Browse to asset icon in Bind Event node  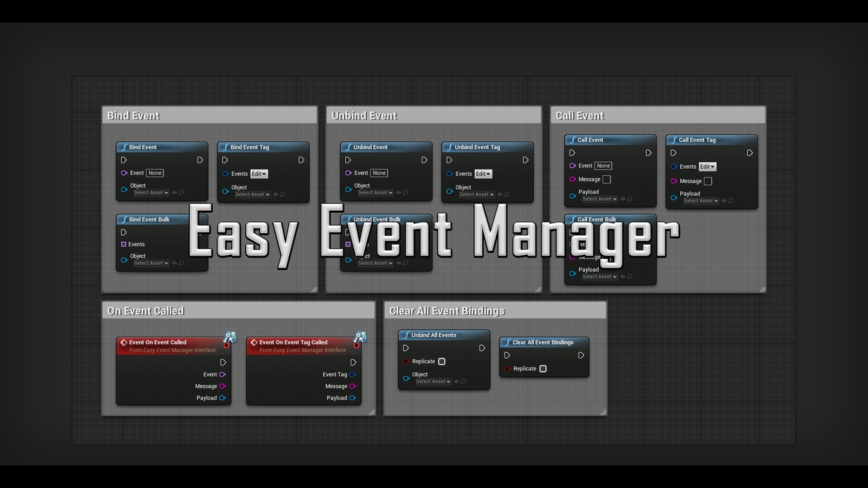pyautogui.click(x=181, y=192)
